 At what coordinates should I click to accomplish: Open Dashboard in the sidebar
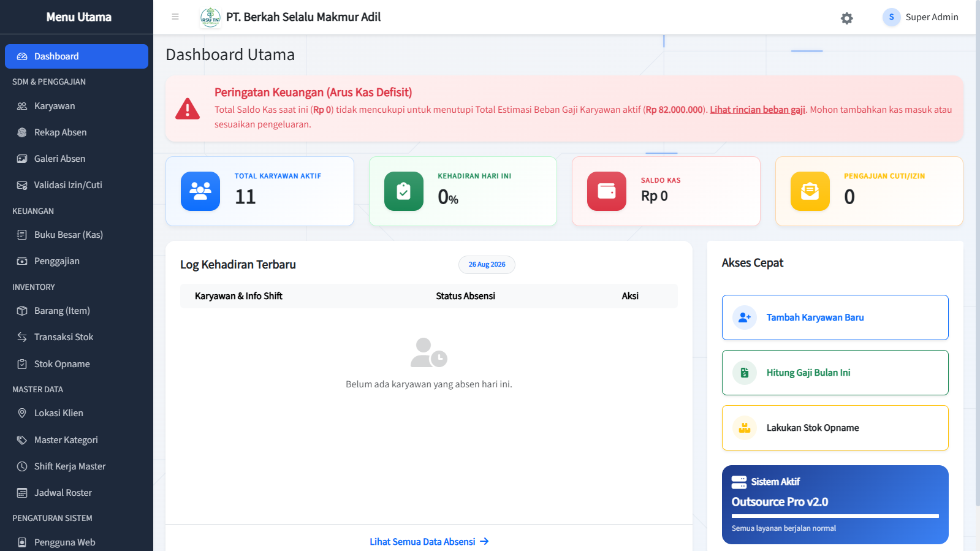click(x=77, y=56)
